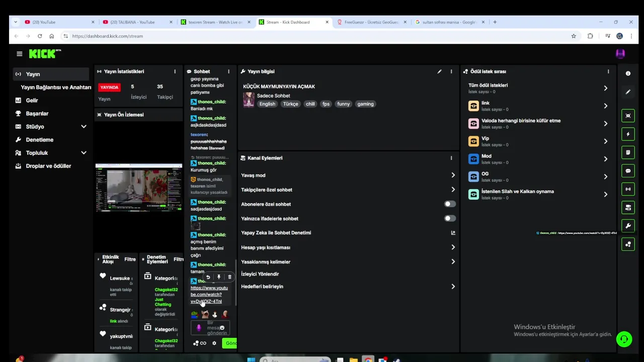644x362 pixels.
Task: Open Tüm ödül istekleri arrow
Action: (605, 88)
